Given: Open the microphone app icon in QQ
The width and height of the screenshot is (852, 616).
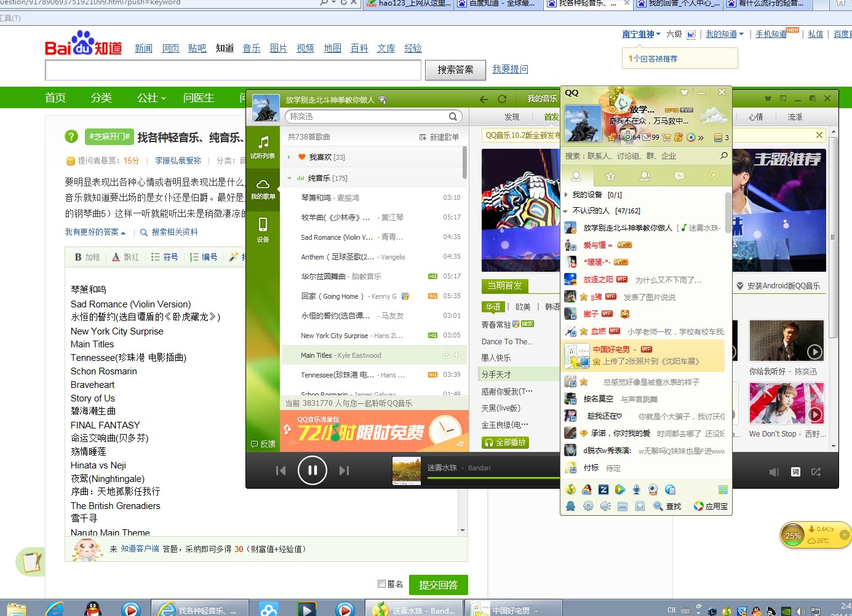Looking at the screenshot, I should click(x=637, y=489).
